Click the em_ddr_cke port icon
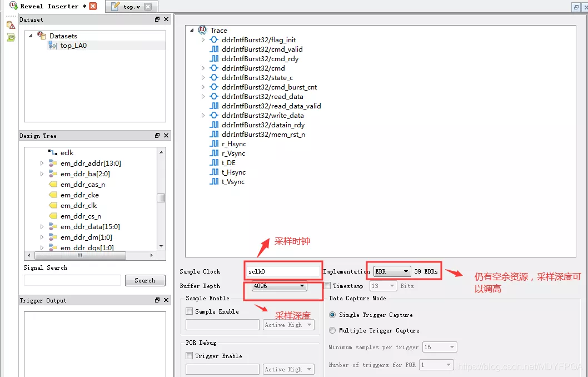This screenshot has height=377, width=588. tap(53, 195)
